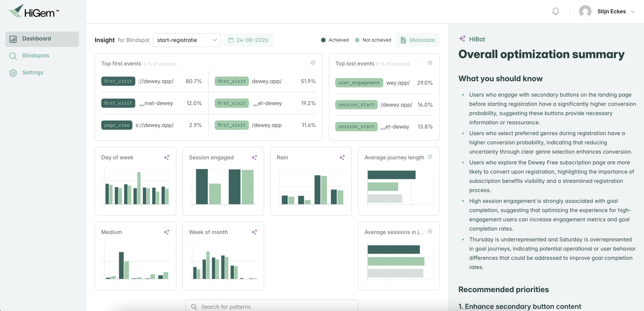Click the HiGem logo
644x311 pixels.
(34, 11)
